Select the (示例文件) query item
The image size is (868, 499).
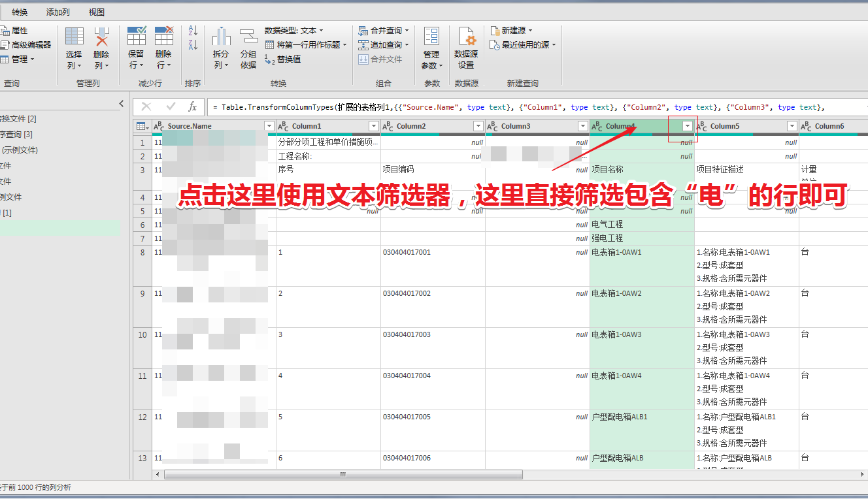click(20, 150)
